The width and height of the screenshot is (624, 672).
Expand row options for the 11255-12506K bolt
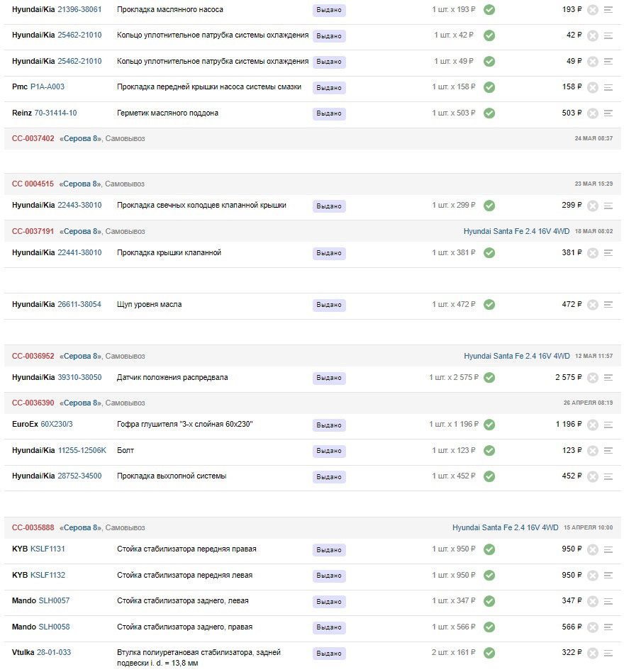[608, 451]
